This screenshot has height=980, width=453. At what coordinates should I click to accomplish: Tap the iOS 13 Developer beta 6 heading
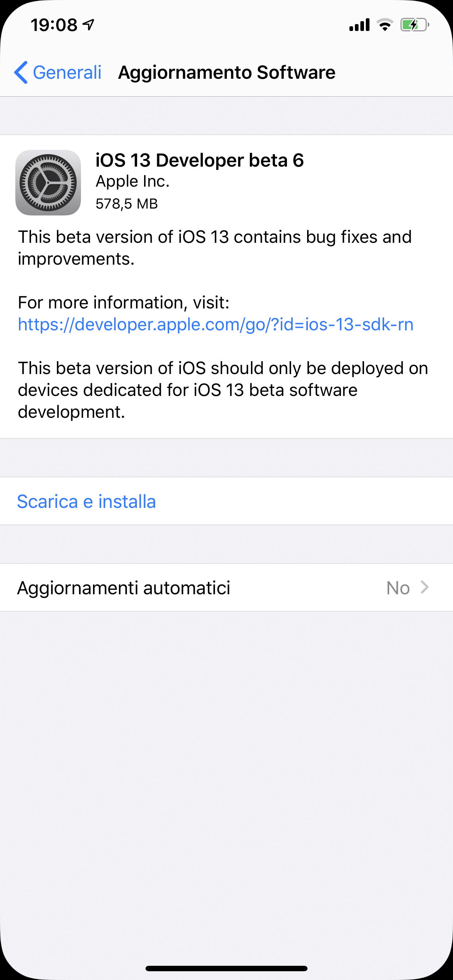(200, 160)
